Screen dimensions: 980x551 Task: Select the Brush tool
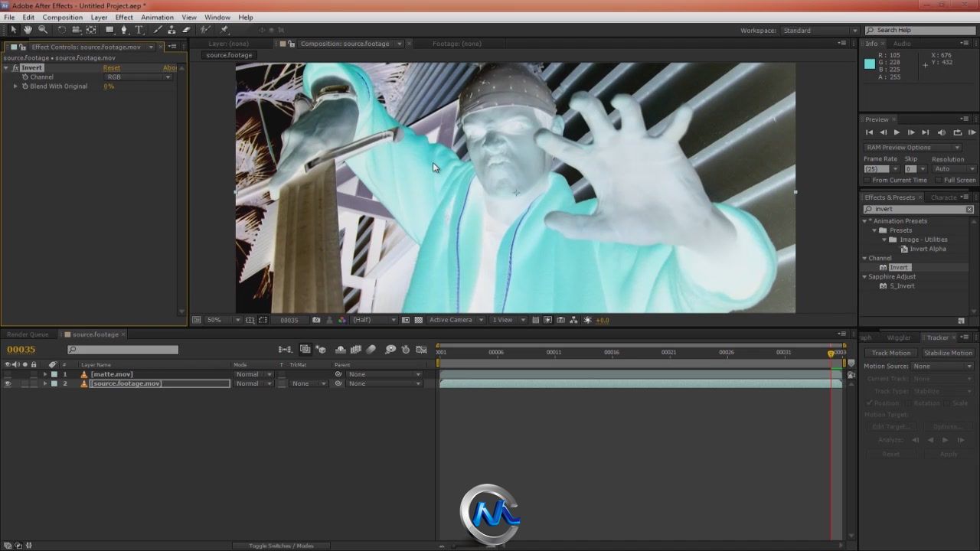[x=158, y=30]
